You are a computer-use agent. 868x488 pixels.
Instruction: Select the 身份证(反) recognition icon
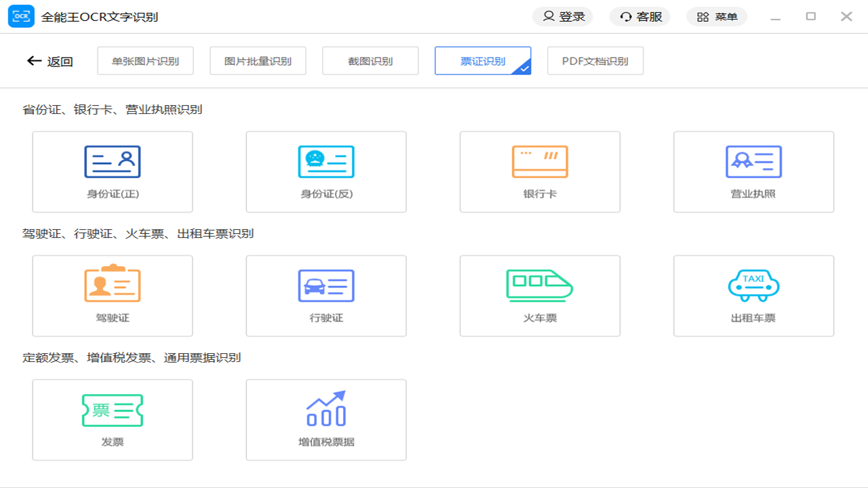click(x=326, y=171)
